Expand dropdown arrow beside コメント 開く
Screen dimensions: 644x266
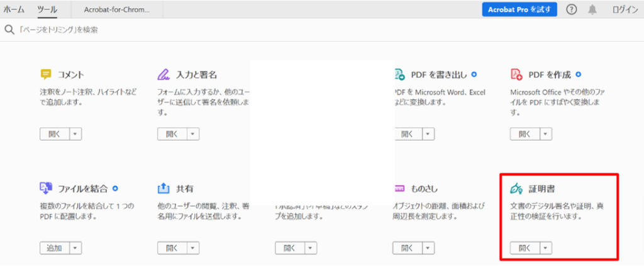pyautogui.click(x=76, y=134)
